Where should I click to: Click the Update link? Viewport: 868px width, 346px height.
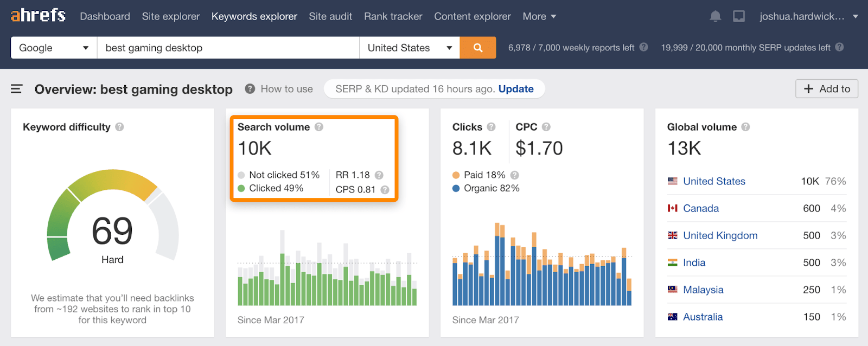(x=516, y=89)
